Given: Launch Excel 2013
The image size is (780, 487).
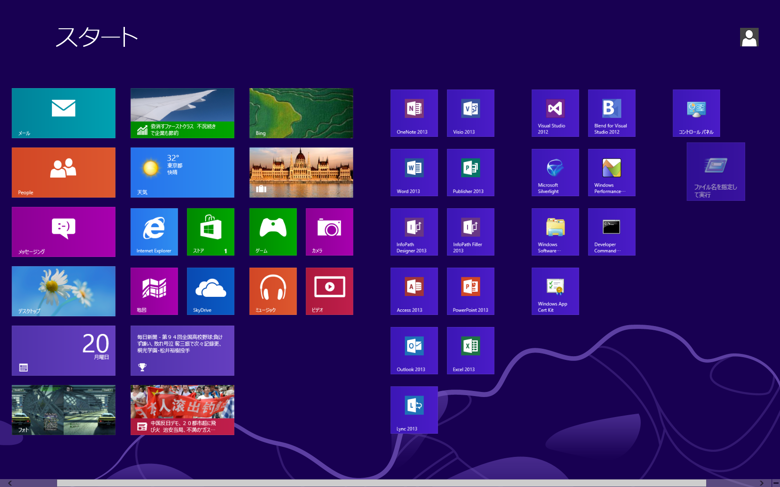Looking at the screenshot, I should pos(471,351).
